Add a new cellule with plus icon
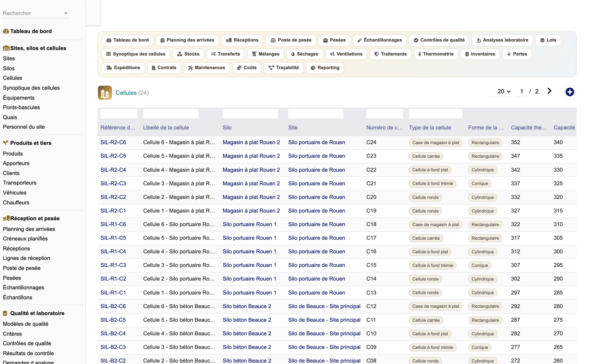 pyautogui.click(x=570, y=92)
